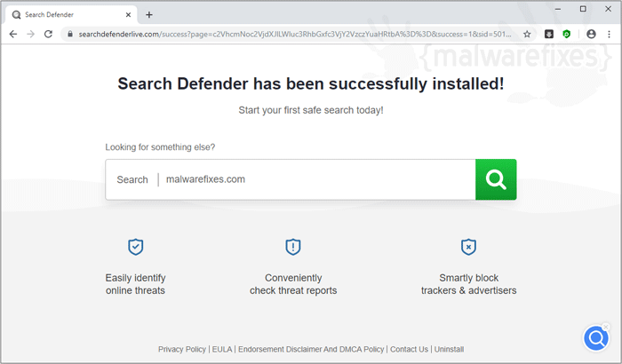Maximize the browser window
This screenshot has height=364, width=622.
(583, 9)
